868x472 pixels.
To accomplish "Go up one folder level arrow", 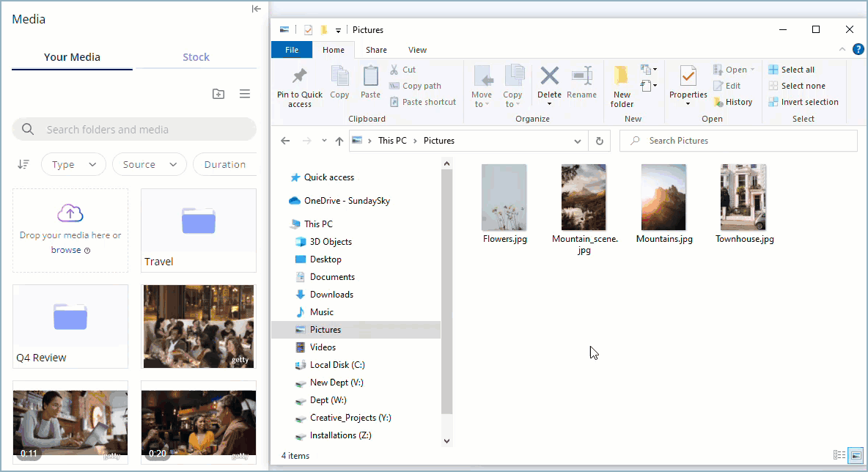I will pyautogui.click(x=339, y=141).
